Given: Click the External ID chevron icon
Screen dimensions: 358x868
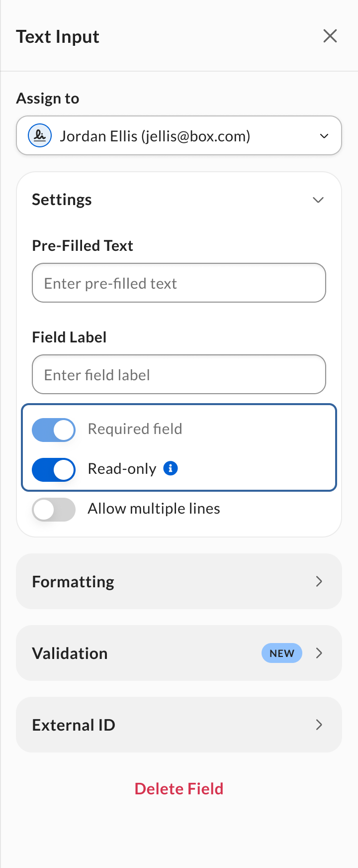Looking at the screenshot, I should 319,725.
